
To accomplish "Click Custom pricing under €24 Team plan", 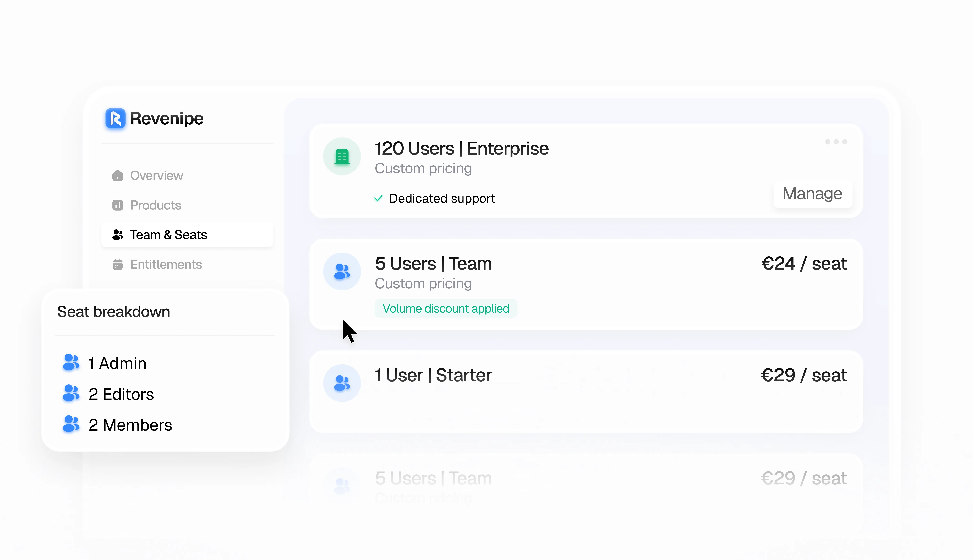I will pyautogui.click(x=423, y=283).
